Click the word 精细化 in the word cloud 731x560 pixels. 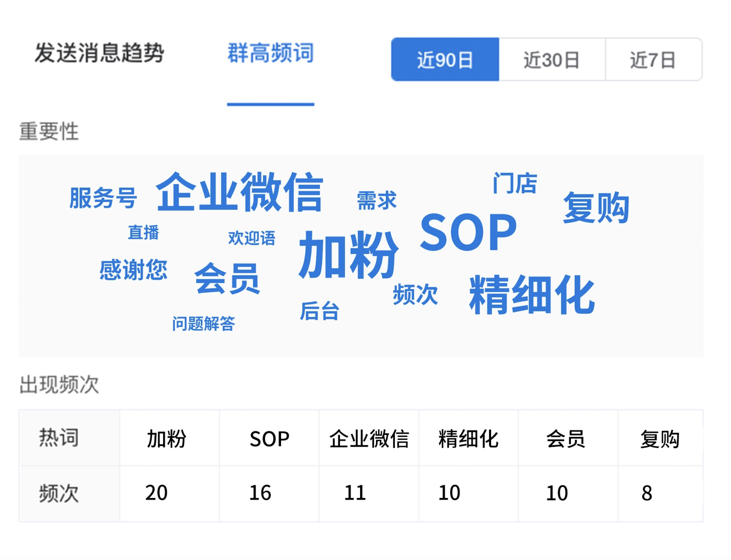coord(532,295)
